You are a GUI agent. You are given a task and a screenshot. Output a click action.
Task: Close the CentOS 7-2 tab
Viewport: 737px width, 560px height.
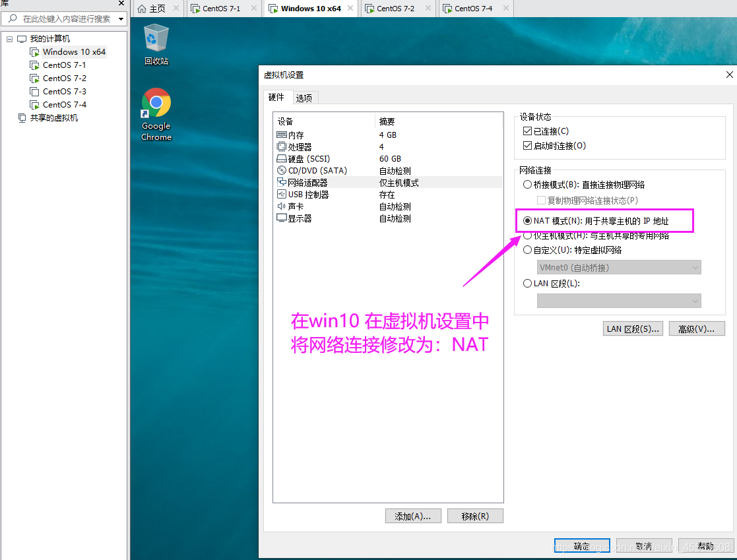[x=428, y=8]
